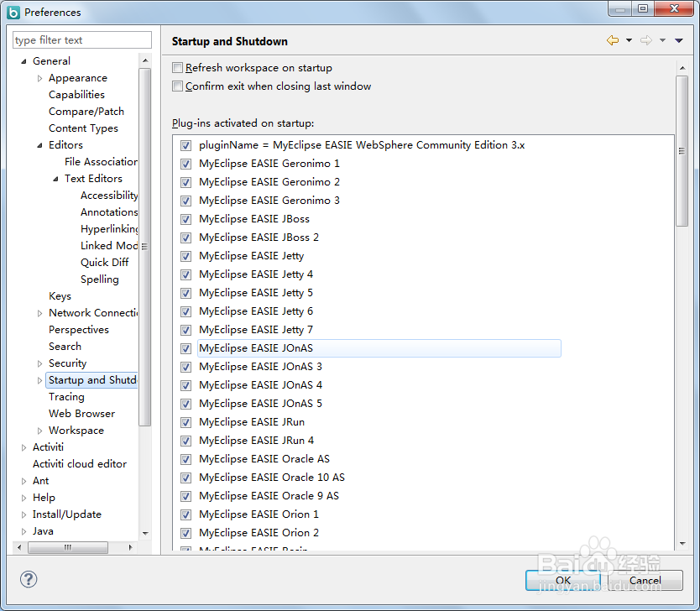Select Keys preferences page

pos(60,296)
